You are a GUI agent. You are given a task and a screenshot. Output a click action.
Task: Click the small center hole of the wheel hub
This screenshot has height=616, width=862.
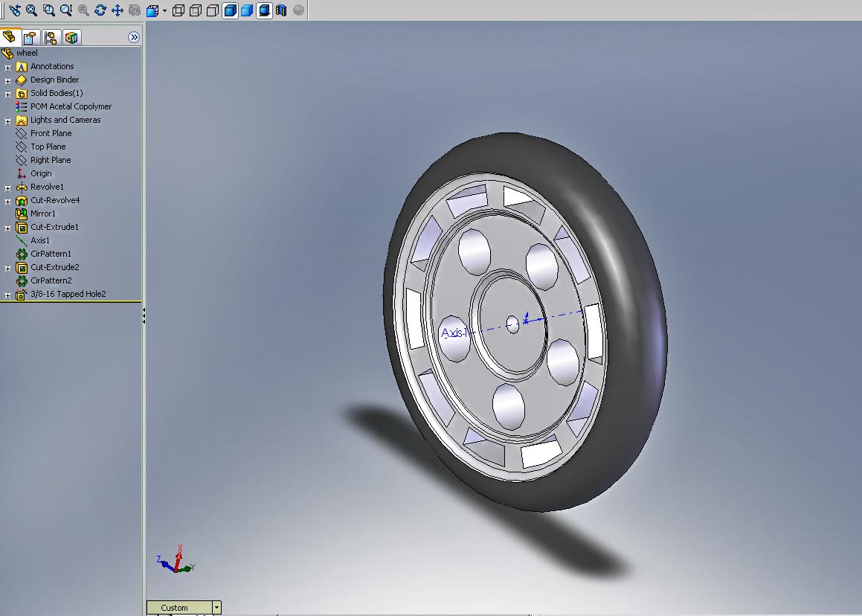(512, 324)
